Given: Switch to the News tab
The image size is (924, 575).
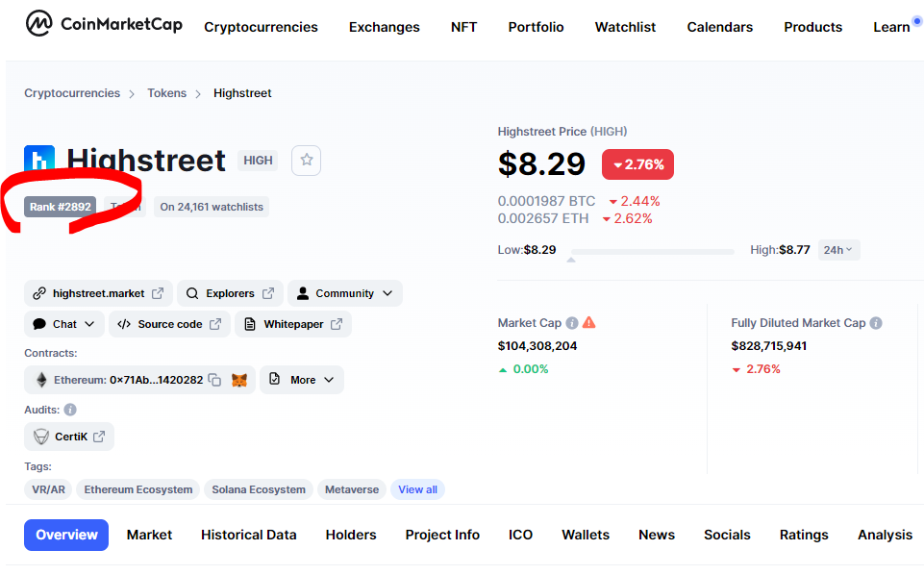Looking at the screenshot, I should coord(657,535).
